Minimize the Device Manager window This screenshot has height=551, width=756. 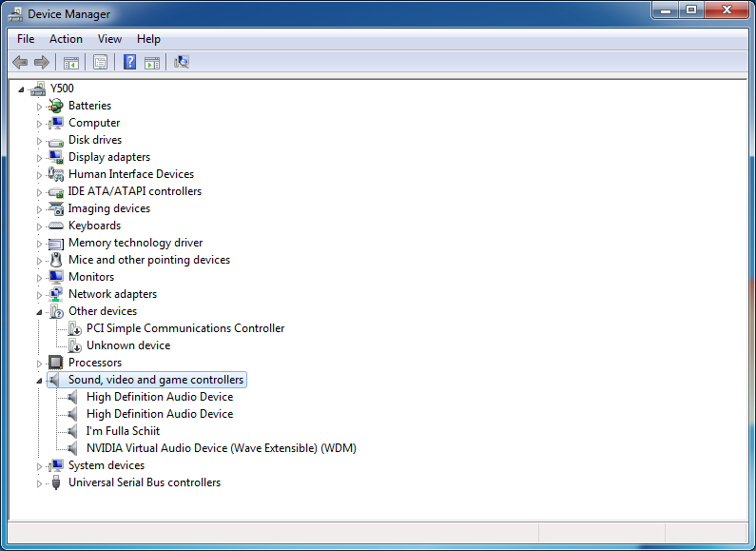(x=667, y=10)
